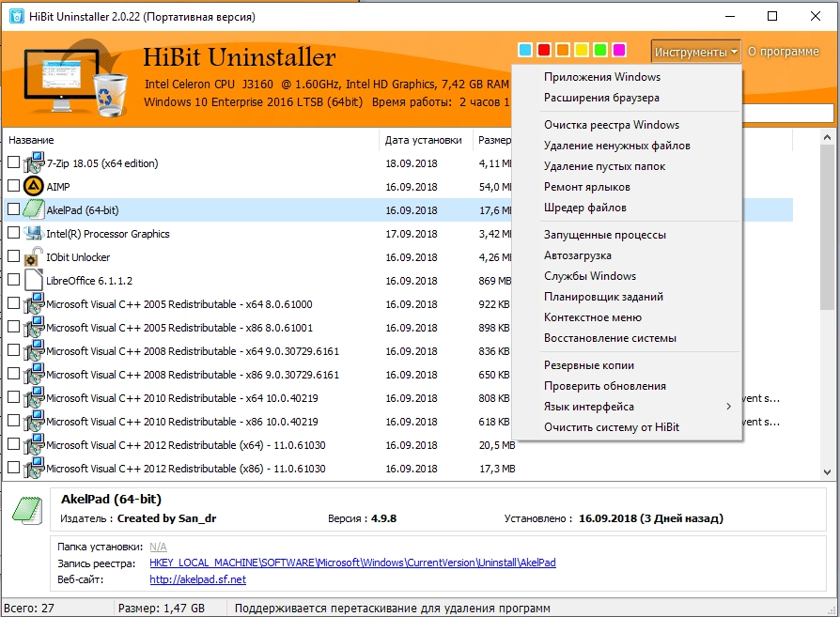
Task: Pick the magenta theme color swatch
Action: pos(619,50)
